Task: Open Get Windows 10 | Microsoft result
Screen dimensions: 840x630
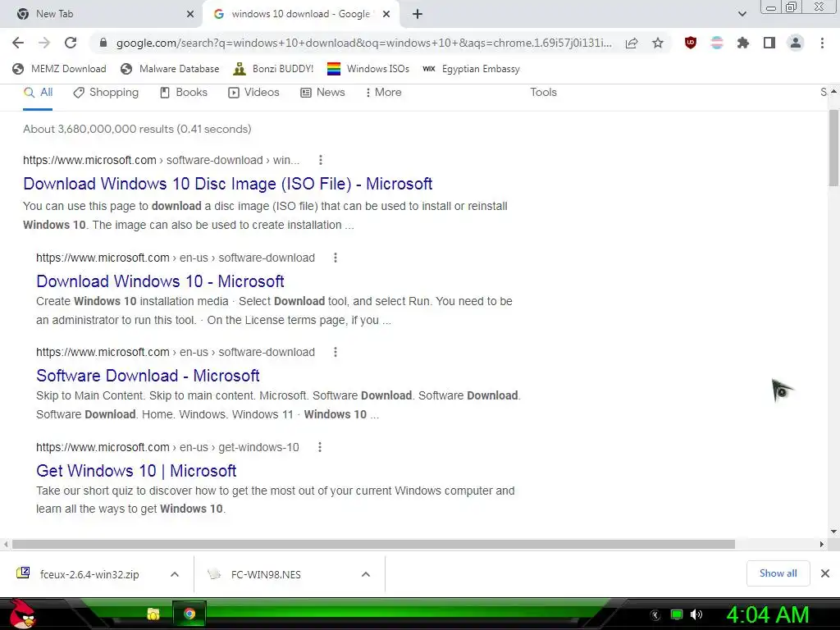Action: (136, 471)
